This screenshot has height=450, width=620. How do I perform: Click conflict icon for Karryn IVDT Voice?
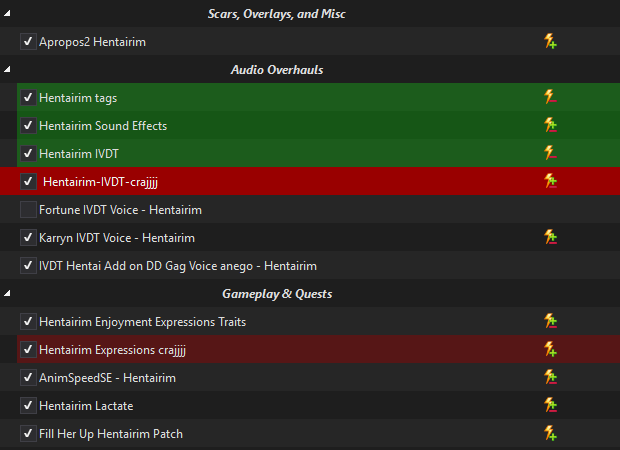550,237
